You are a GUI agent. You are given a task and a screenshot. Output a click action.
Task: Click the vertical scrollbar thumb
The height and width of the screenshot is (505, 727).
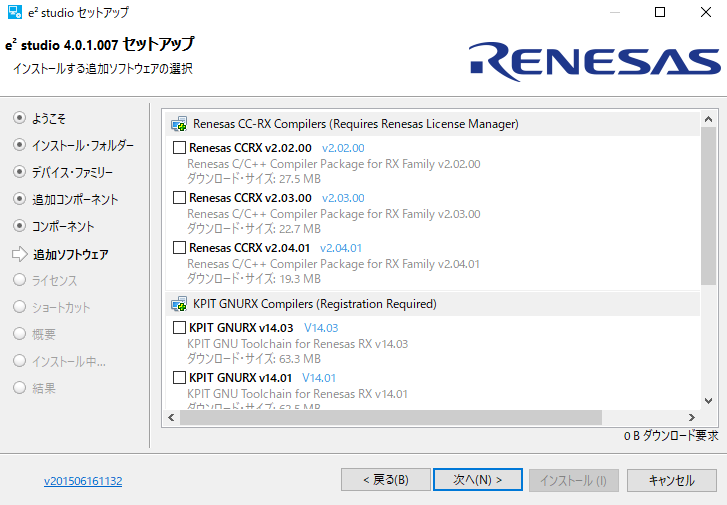tap(708, 206)
